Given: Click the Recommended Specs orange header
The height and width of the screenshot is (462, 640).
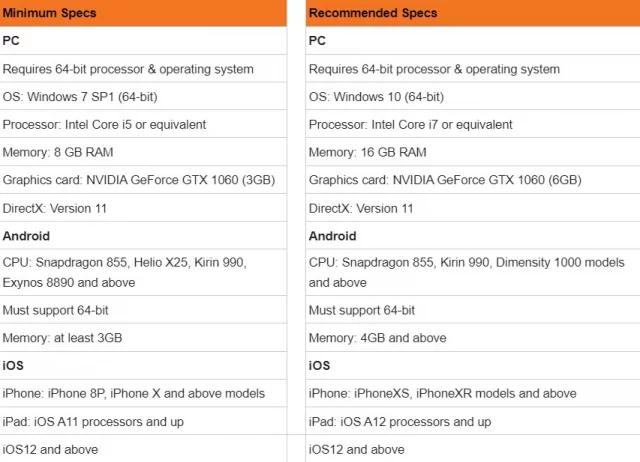Looking at the screenshot, I should tap(473, 13).
